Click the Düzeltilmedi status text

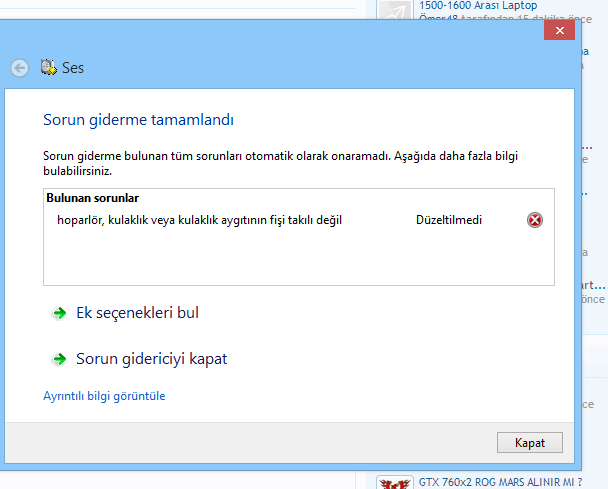[x=449, y=220]
